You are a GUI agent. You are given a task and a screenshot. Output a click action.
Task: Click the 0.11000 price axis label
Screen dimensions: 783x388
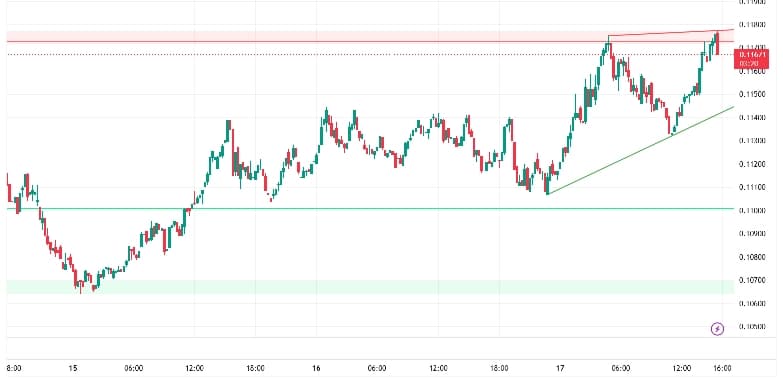click(x=752, y=211)
